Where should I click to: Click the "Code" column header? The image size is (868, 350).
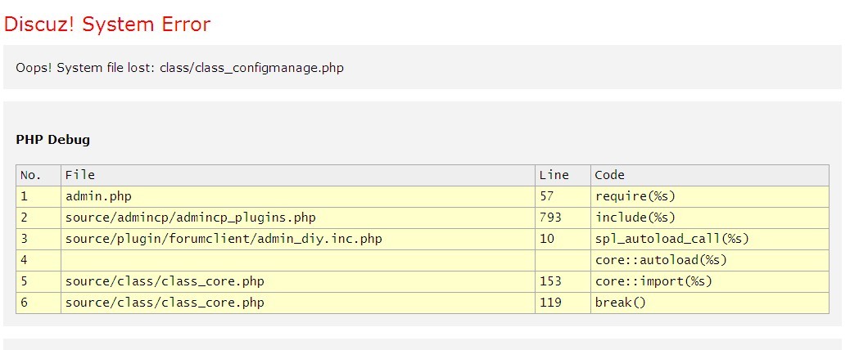609,175
